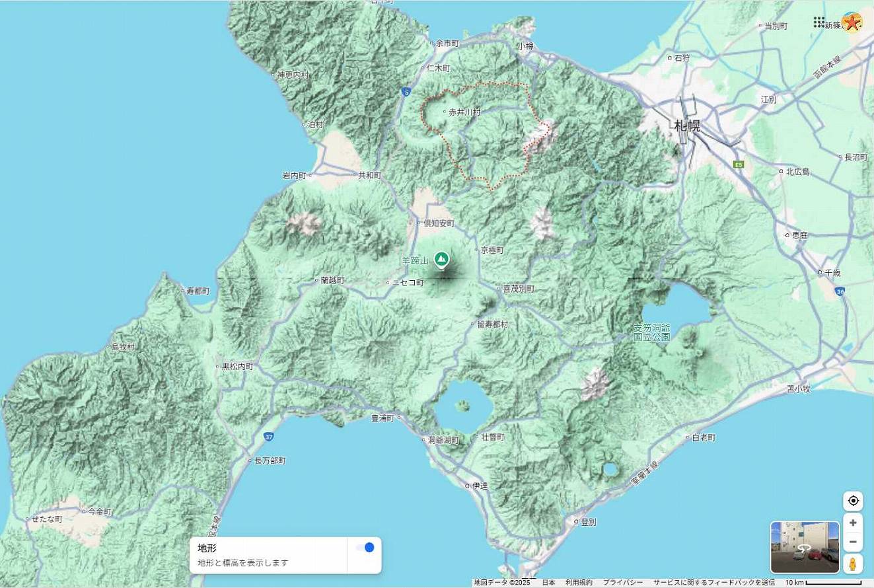
Task: Activate the Street View pegman
Action: click(x=853, y=564)
